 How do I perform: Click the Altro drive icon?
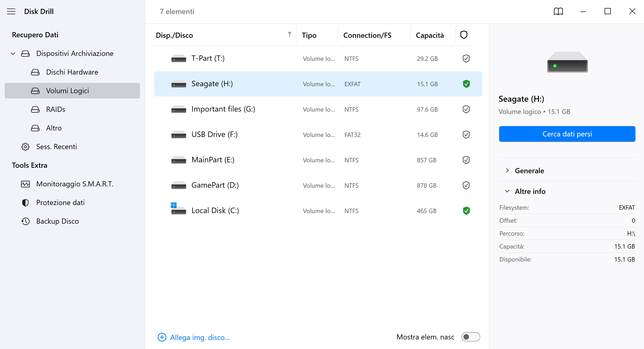click(x=35, y=128)
